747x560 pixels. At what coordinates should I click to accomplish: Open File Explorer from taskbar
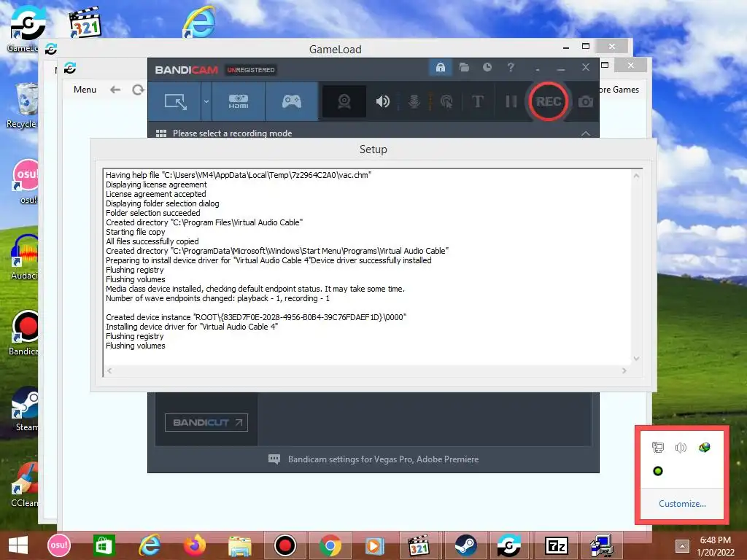click(x=239, y=545)
